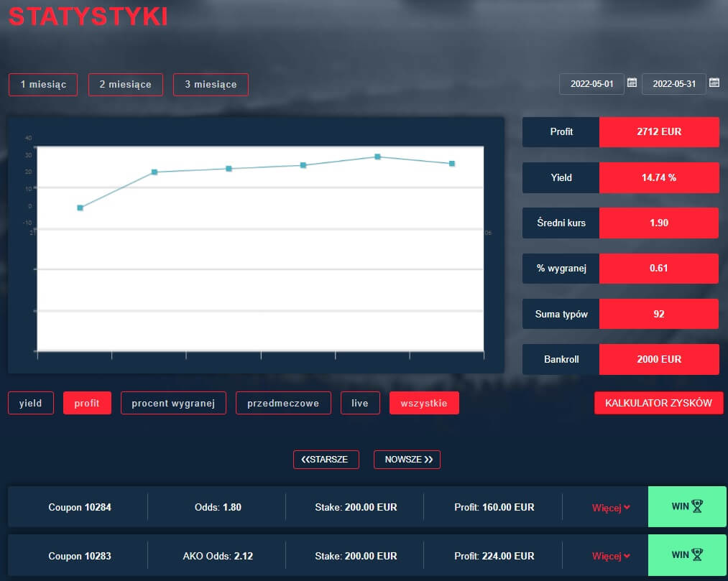This screenshot has height=581, width=728.
Task: Click the start date field 2022-05-01
Action: coord(592,84)
